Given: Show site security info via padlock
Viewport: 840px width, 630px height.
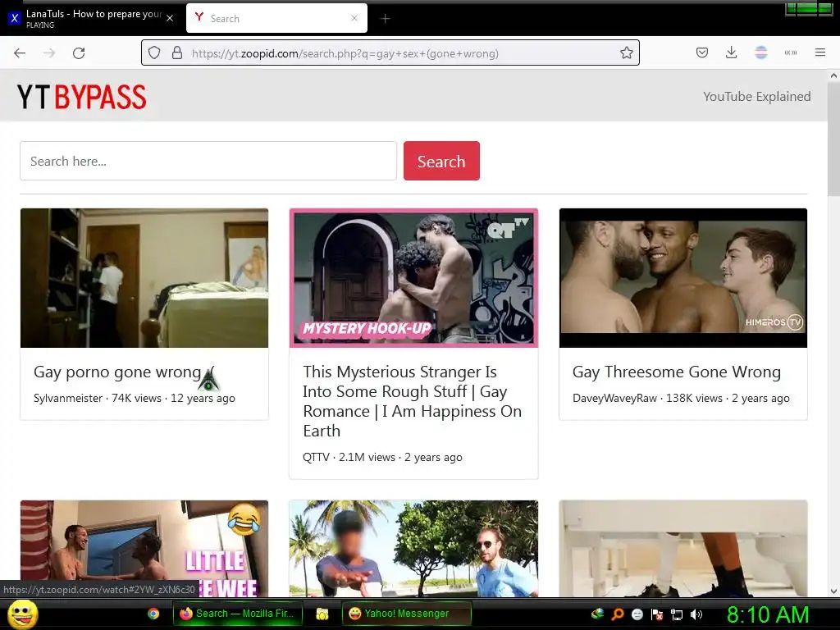Looking at the screenshot, I should pos(177,53).
